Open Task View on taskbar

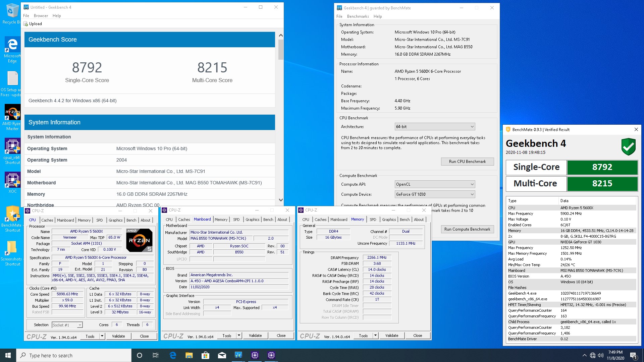156,355
